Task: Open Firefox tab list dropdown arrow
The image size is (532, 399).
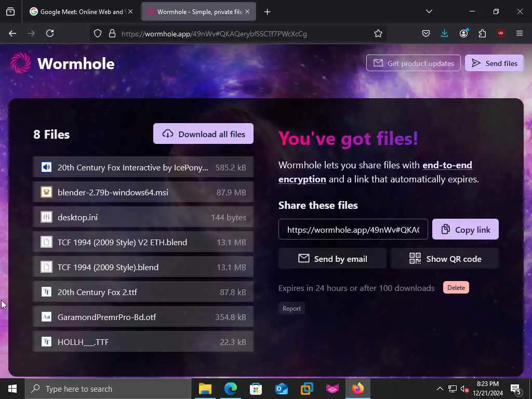Action: tap(429, 11)
